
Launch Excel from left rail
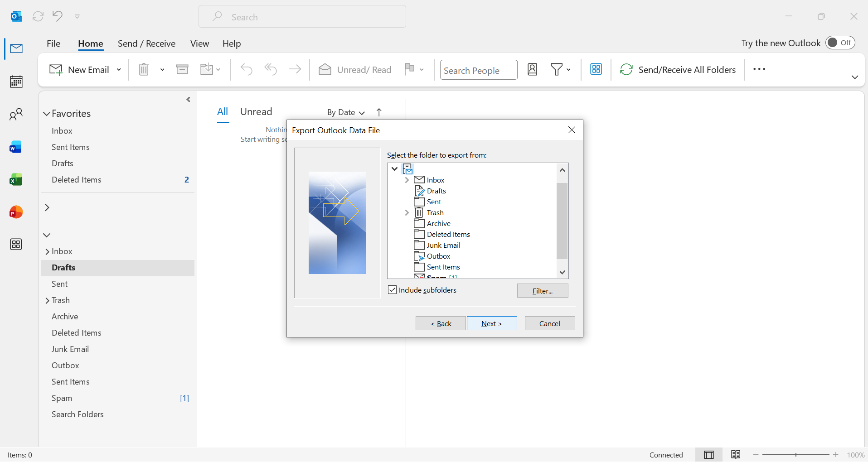[16, 179]
